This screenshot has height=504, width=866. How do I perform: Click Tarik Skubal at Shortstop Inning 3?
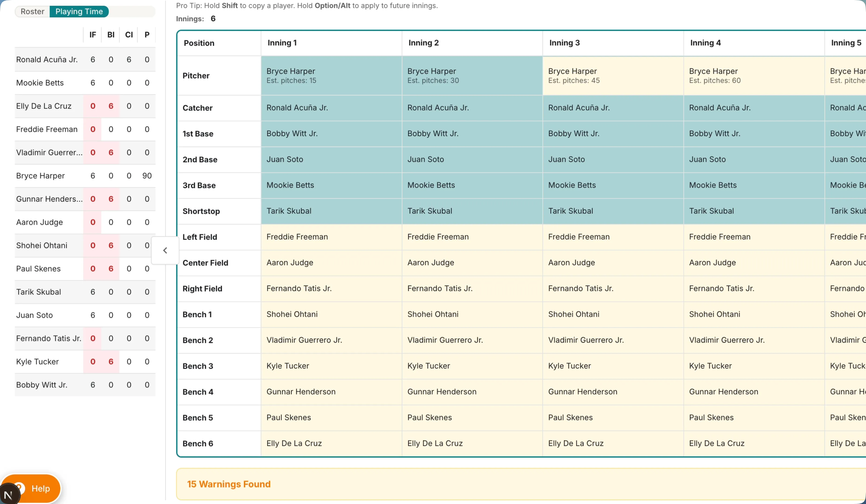(613, 211)
